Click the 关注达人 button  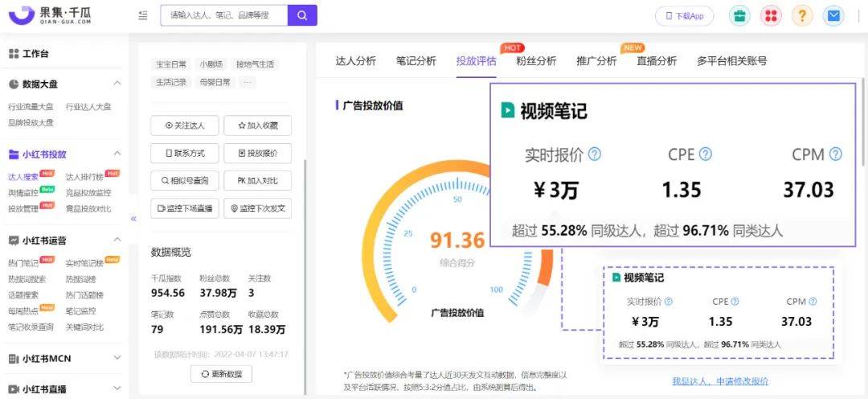(x=184, y=125)
